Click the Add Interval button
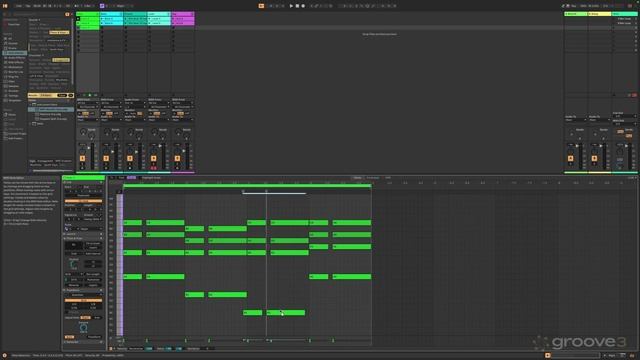640x360 pixels. [x=93, y=253]
